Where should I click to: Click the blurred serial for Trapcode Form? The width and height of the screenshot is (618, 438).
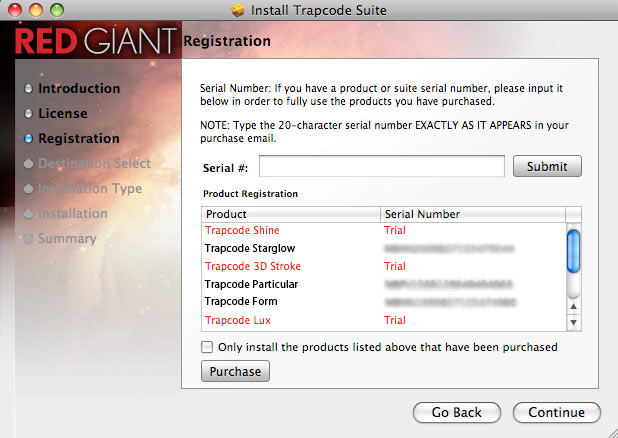pos(450,302)
